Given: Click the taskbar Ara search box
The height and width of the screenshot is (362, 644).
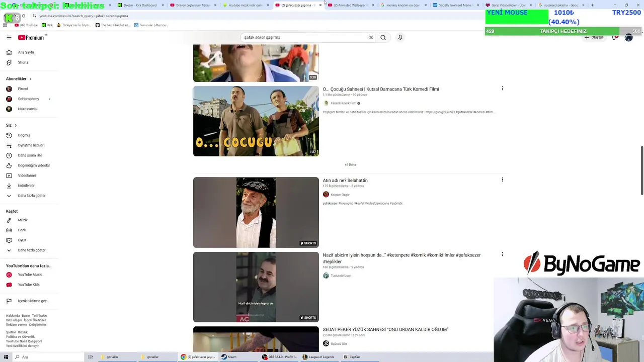Looking at the screenshot, I should [x=48, y=357].
